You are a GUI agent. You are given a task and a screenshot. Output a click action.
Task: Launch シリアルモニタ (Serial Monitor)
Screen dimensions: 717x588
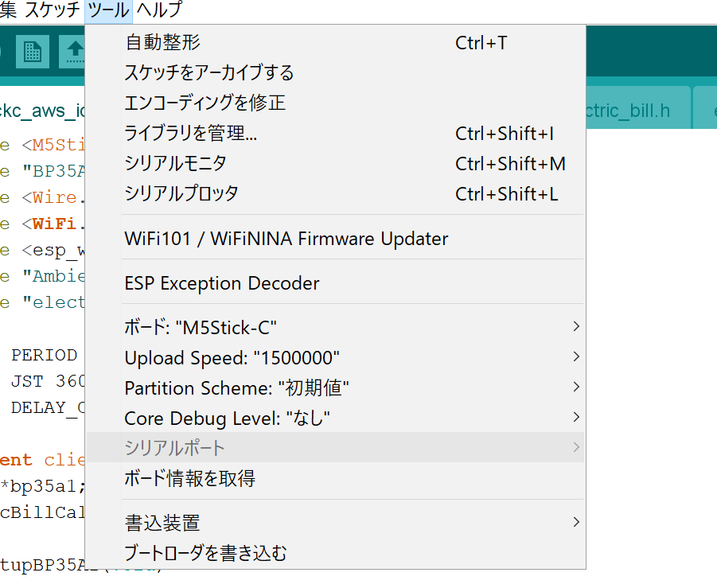coord(172,163)
